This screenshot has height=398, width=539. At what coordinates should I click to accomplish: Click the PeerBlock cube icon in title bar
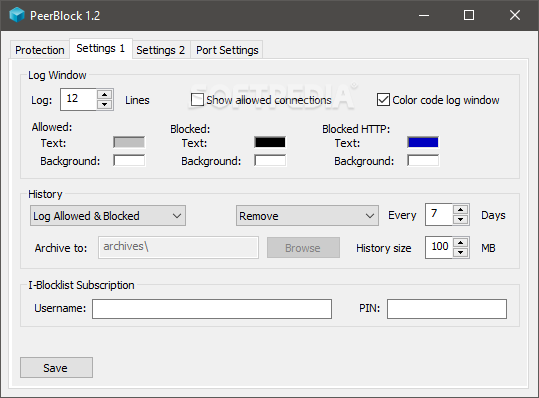pos(16,15)
